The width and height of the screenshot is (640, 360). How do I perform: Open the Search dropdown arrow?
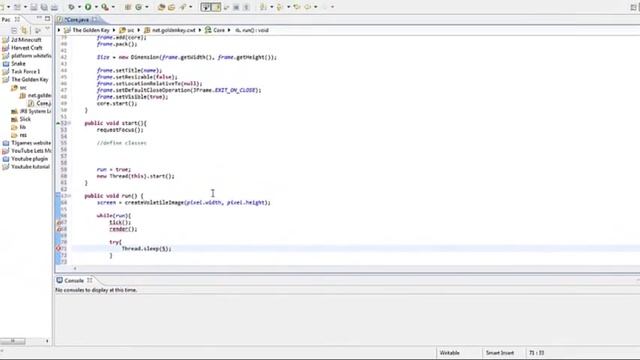click(191, 7)
